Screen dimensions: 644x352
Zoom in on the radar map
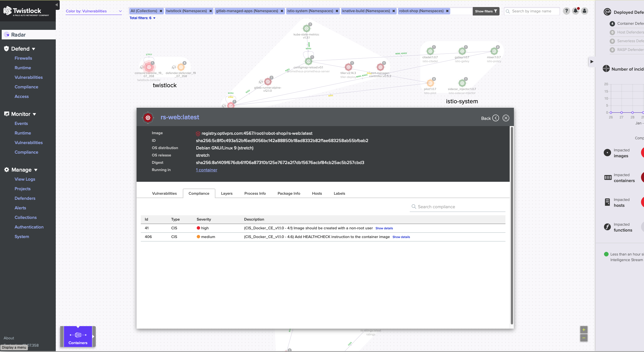click(x=584, y=330)
